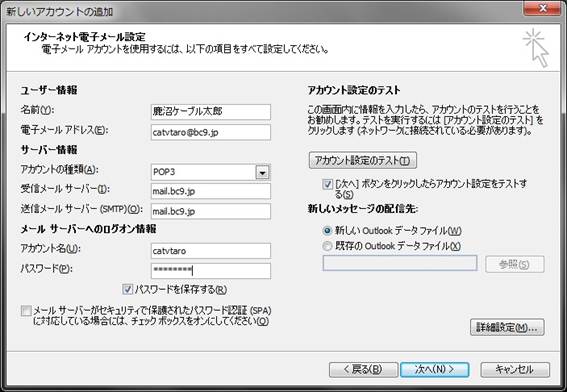
Task: Go back with the 戻る button
Action: pos(363,370)
